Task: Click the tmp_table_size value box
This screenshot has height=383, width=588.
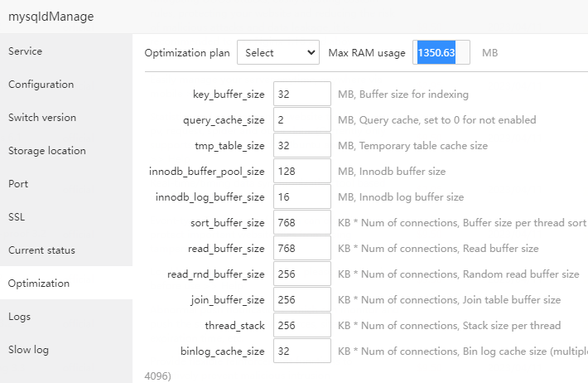Action: click(301, 145)
